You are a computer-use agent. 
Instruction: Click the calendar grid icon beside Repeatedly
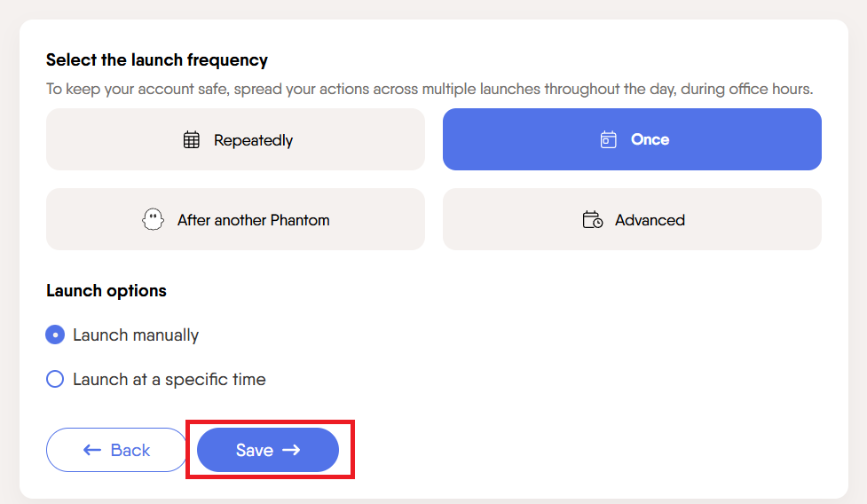(x=191, y=140)
